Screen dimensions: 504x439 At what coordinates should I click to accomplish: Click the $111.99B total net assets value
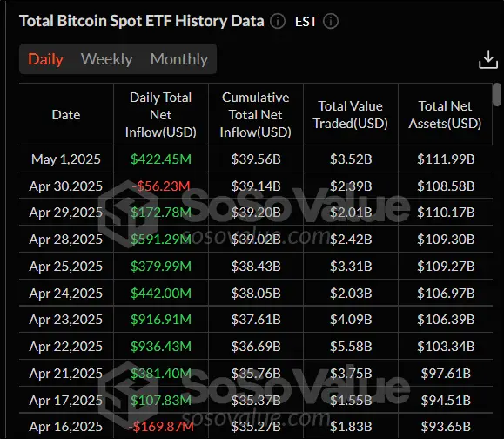click(446, 159)
